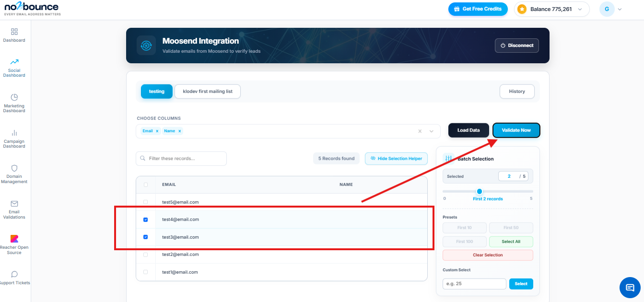Click the test2@email.com cell
644x302 pixels.
pyautogui.click(x=180, y=255)
